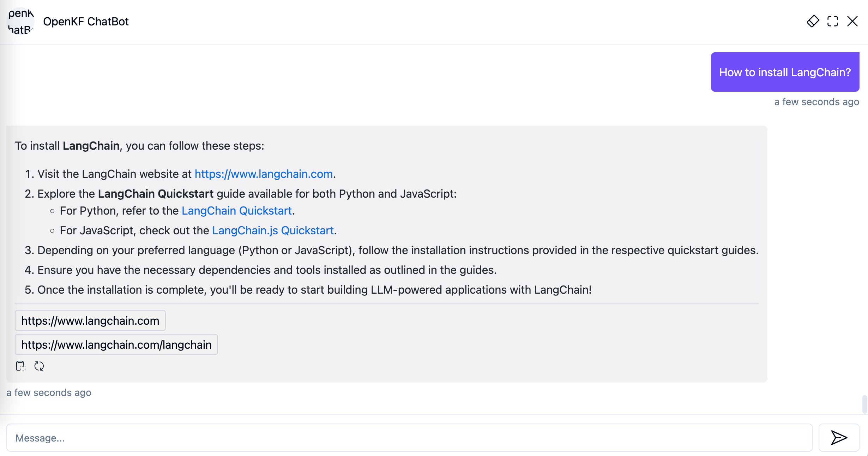
Task: Click the chat scrollbar thumb
Action: click(864, 404)
